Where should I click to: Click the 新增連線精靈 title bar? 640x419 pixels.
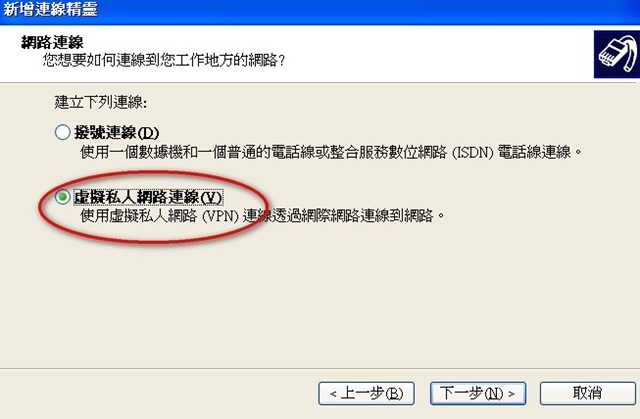point(320,11)
